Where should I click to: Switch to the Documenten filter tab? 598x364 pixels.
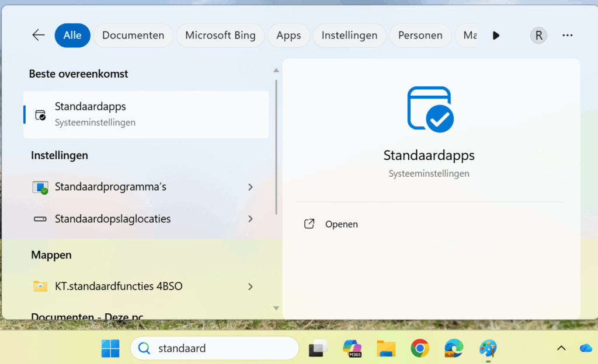(x=133, y=35)
